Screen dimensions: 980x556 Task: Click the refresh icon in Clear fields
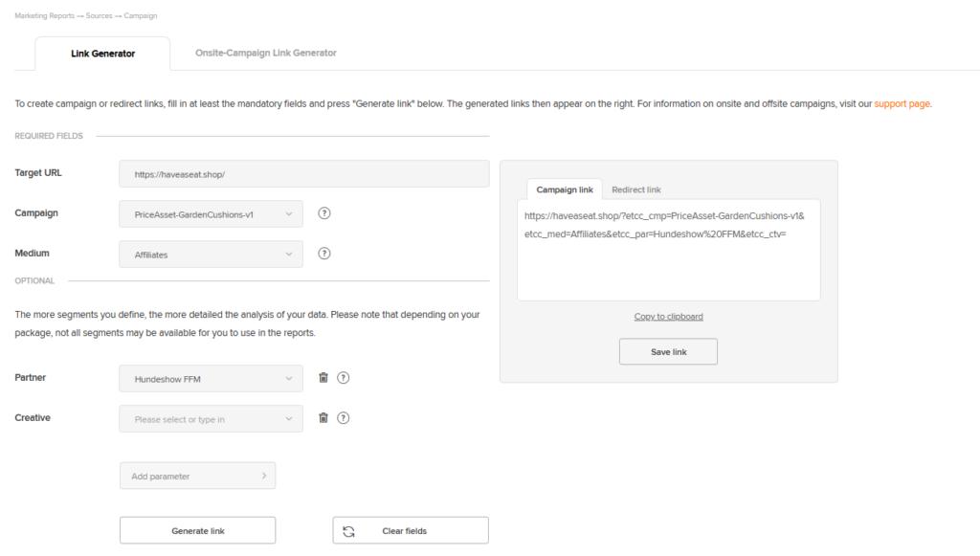tap(348, 531)
